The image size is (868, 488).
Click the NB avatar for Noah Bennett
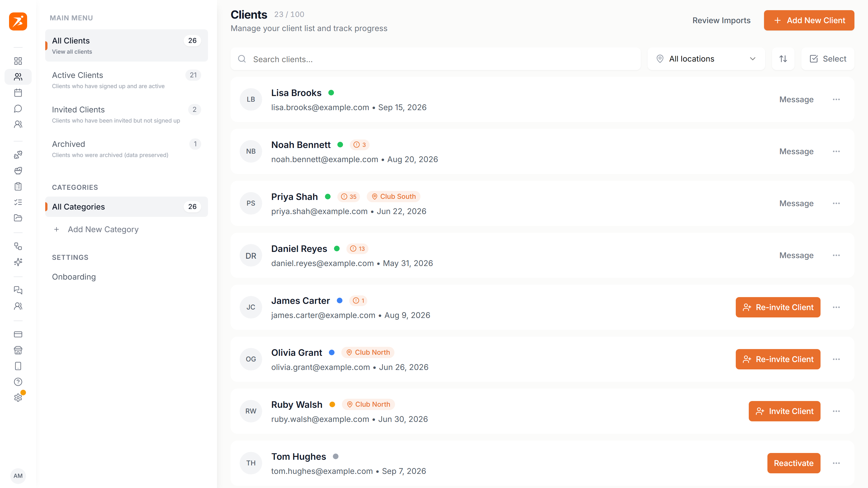pyautogui.click(x=251, y=151)
